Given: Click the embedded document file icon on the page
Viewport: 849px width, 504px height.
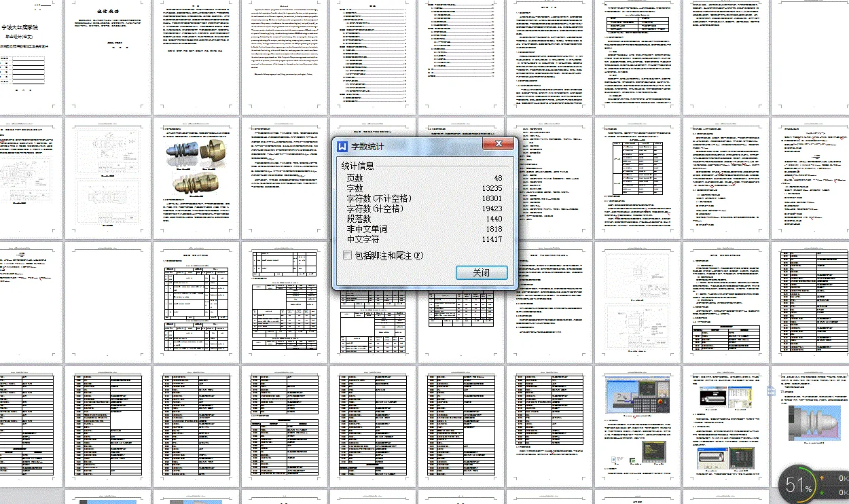Looking at the screenshot, I should pyautogui.click(x=771, y=391).
